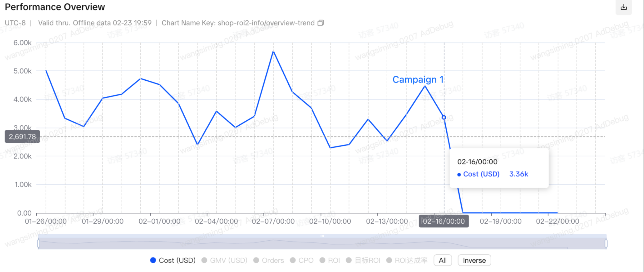Enable the CPO legend series
This screenshot has height=272, width=644.
pos(302,260)
